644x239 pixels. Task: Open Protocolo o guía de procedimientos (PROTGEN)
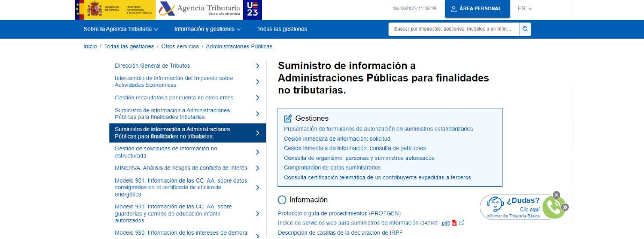339,213
